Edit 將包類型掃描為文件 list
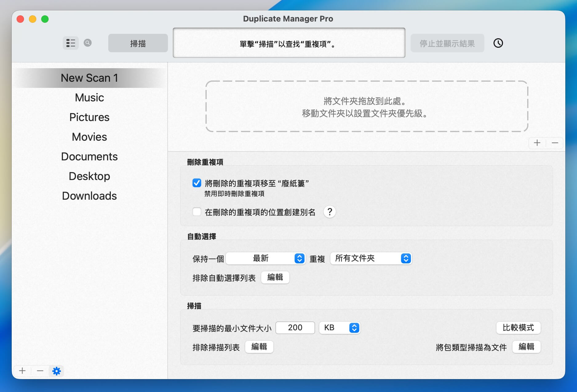Image resolution: width=577 pixels, height=392 pixels. pos(526,347)
